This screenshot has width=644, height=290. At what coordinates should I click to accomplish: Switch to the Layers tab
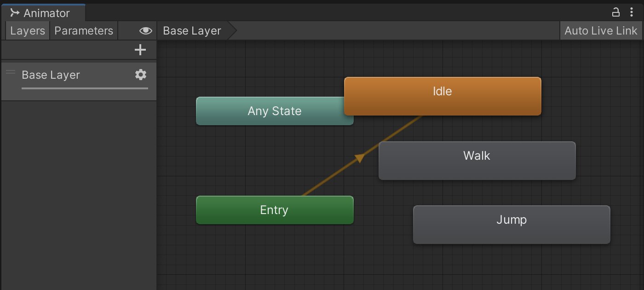click(28, 31)
